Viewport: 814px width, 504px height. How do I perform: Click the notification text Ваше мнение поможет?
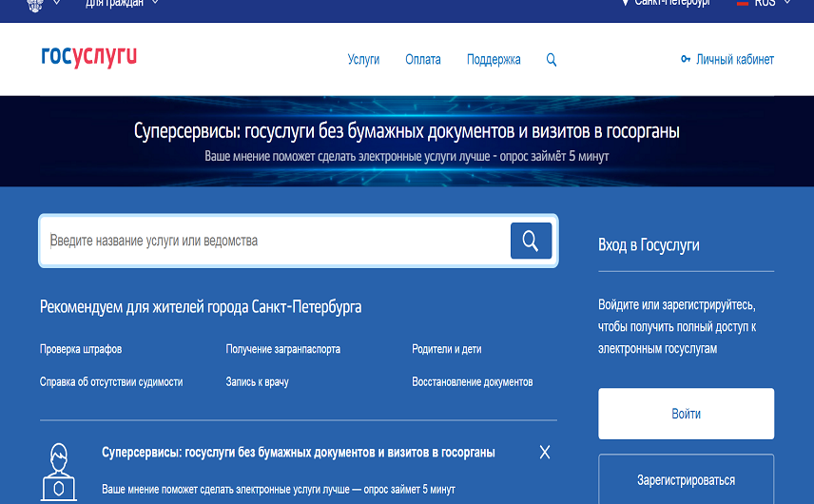click(279, 489)
